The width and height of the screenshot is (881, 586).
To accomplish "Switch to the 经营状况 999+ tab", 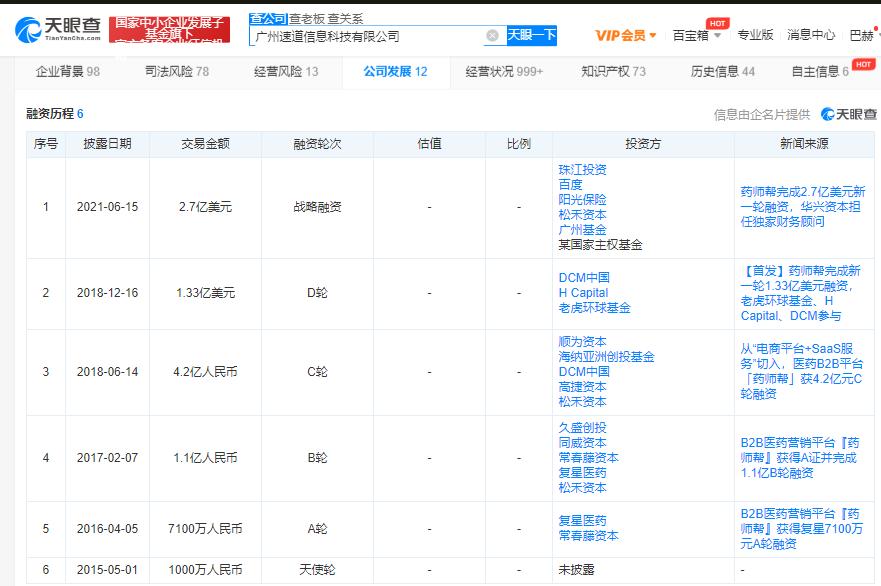I will 504,71.
